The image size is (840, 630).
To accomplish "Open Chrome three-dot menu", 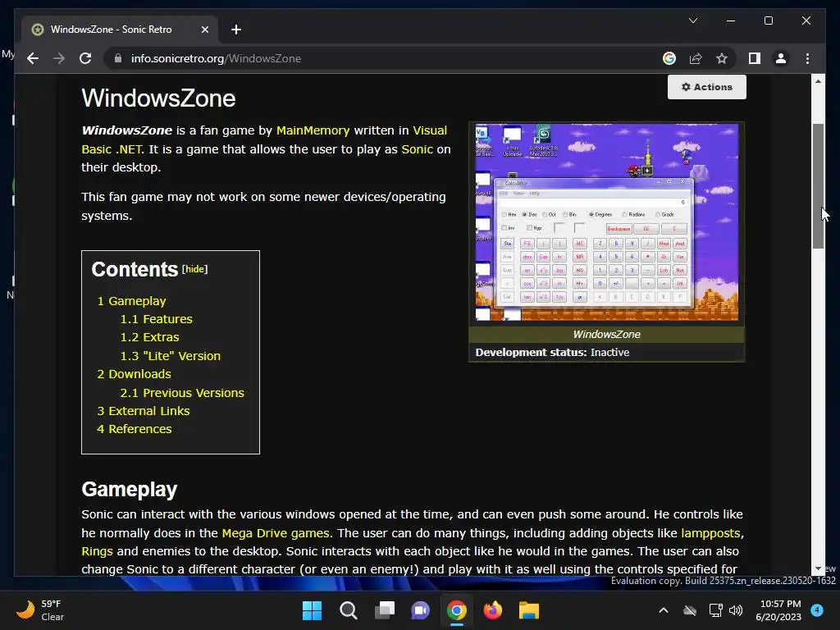I will click(807, 58).
